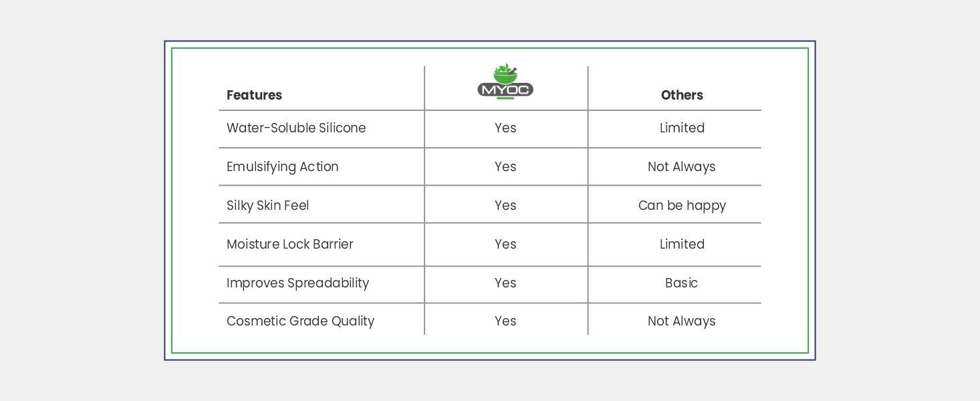The height and width of the screenshot is (401, 980).
Task: Click Limited in Water-Soluble Silicone row
Action: click(x=682, y=128)
